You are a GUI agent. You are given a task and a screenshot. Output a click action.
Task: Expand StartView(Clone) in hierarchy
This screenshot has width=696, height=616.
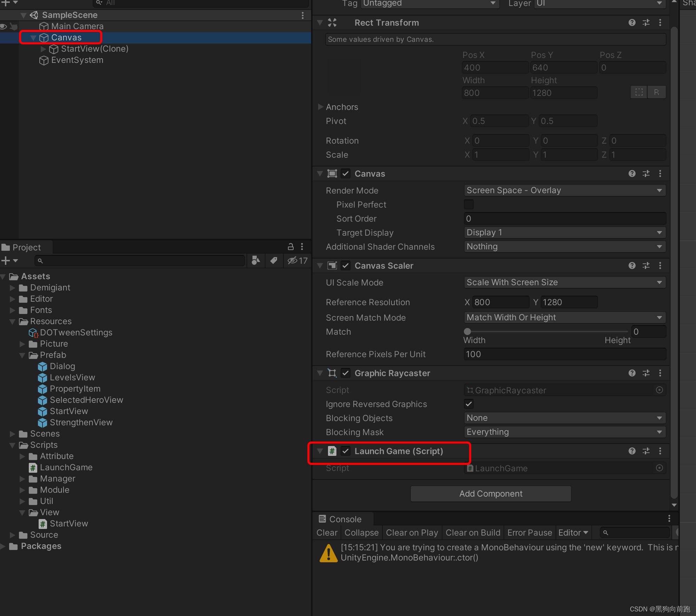[x=43, y=49]
